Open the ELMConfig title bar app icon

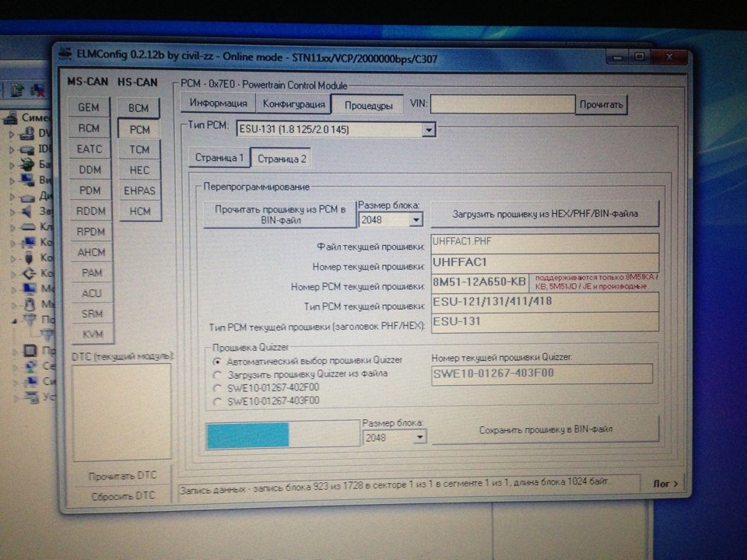point(65,53)
